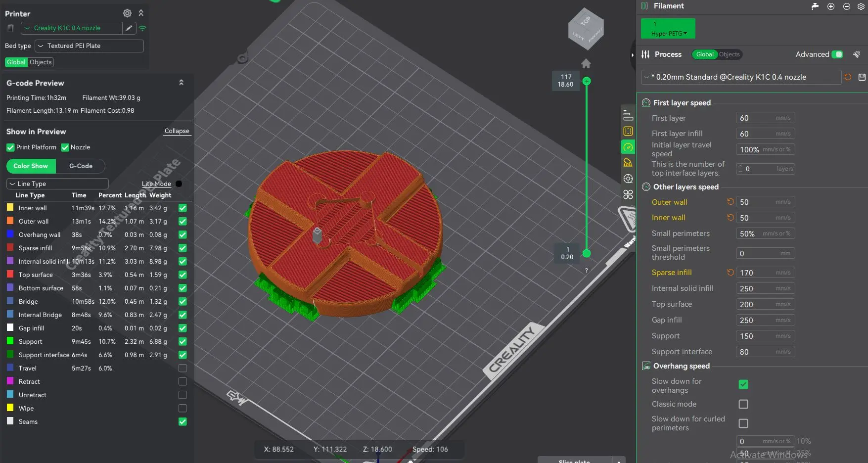Image resolution: width=868 pixels, height=463 pixels.
Task: Add a filament with plus icon
Action: tap(831, 6)
